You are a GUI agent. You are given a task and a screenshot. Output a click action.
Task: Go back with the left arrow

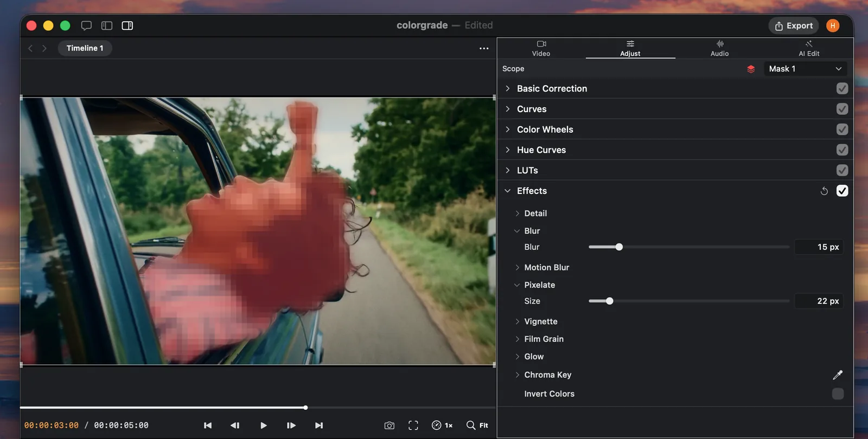(30, 48)
